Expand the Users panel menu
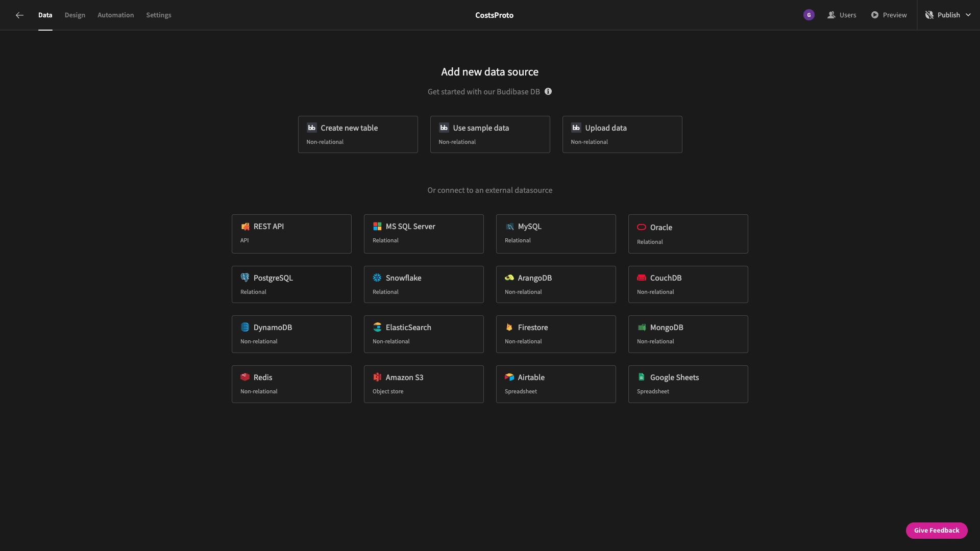The image size is (980, 551). pyautogui.click(x=843, y=15)
